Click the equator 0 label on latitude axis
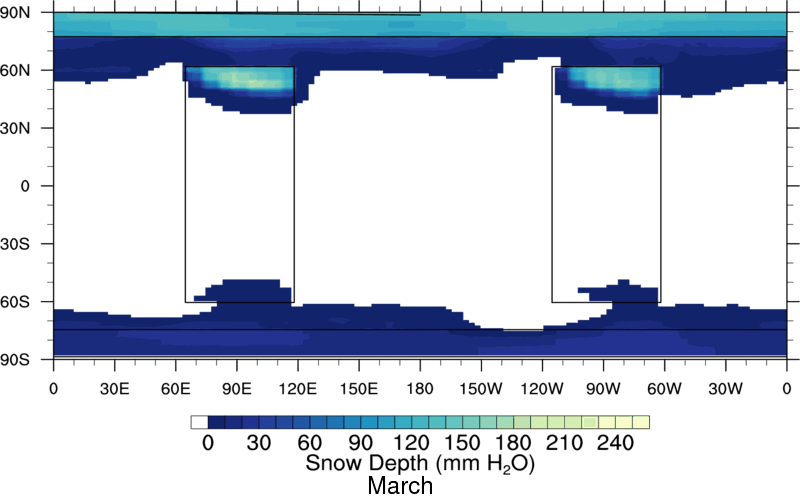 [25, 186]
